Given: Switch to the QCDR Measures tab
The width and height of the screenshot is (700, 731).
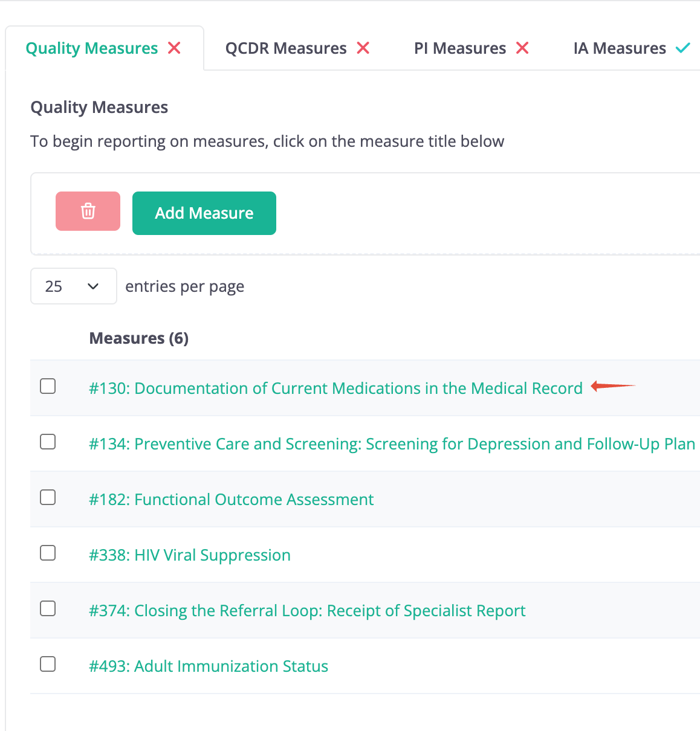Looking at the screenshot, I should 286,48.
